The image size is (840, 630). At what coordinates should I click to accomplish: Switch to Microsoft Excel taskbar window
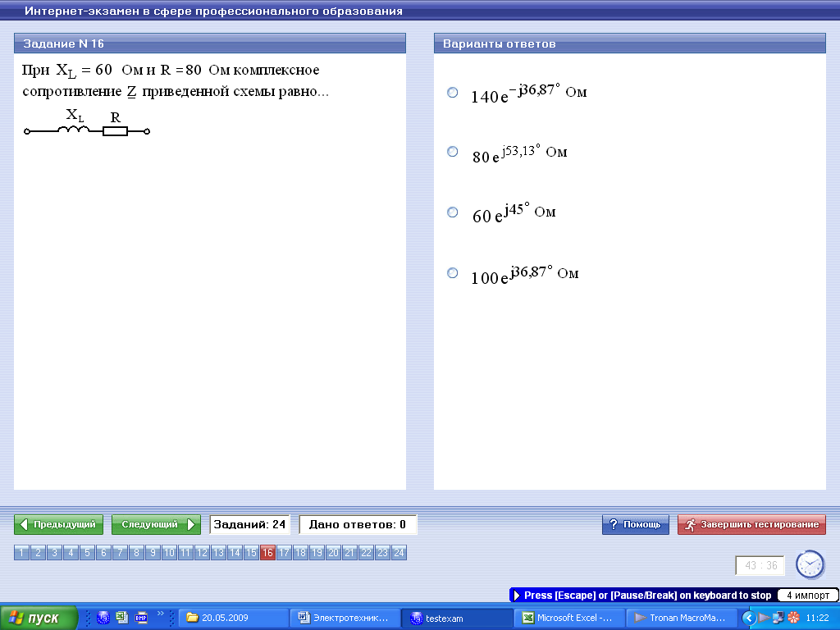[x=569, y=619]
